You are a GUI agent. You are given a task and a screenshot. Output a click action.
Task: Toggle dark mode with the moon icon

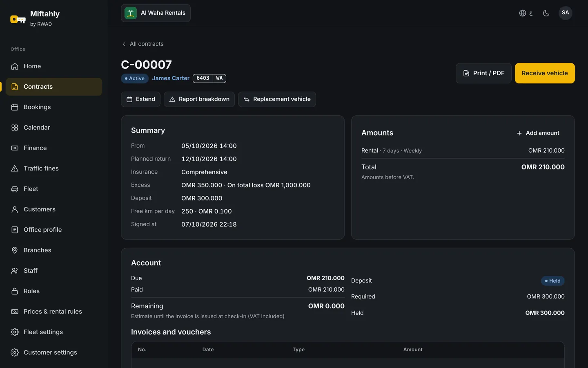point(546,13)
